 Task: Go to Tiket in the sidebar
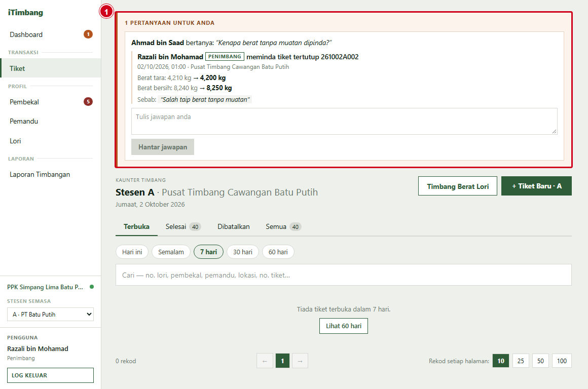point(50,68)
